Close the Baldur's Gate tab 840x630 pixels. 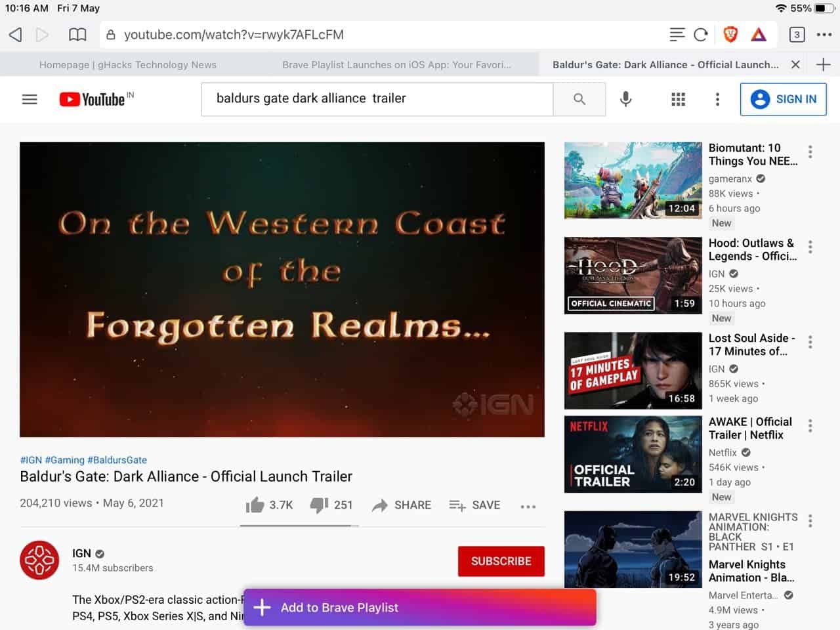pos(795,64)
